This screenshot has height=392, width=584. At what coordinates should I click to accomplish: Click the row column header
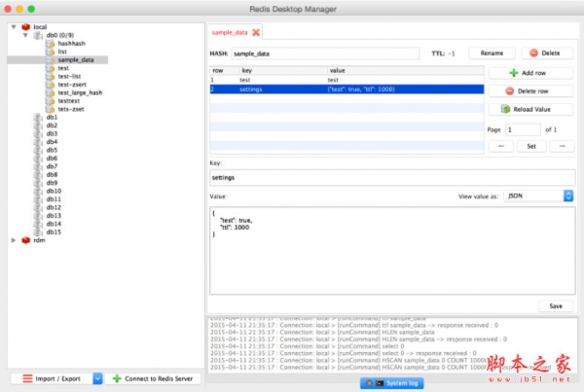(x=225, y=70)
